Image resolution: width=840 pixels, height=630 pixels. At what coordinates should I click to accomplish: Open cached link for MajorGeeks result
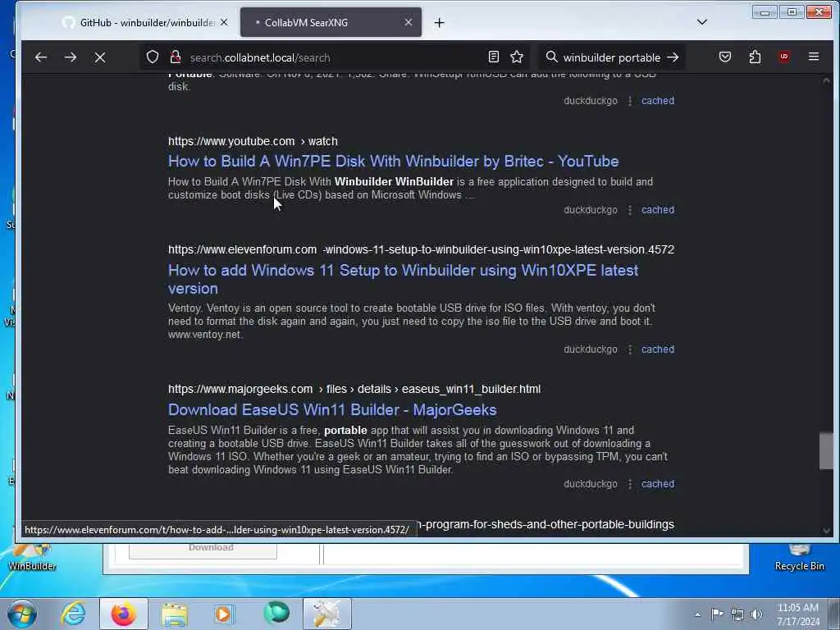657,484
